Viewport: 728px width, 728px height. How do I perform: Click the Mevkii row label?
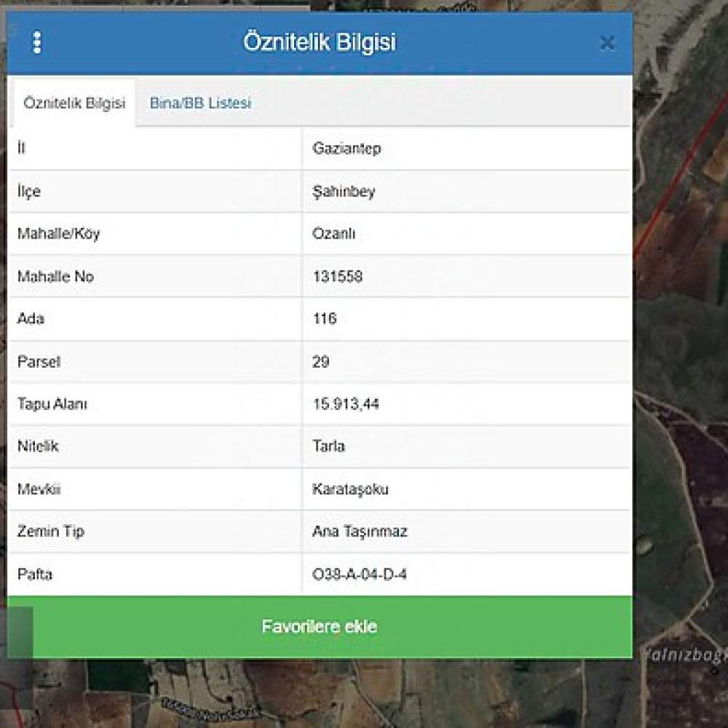[39, 489]
